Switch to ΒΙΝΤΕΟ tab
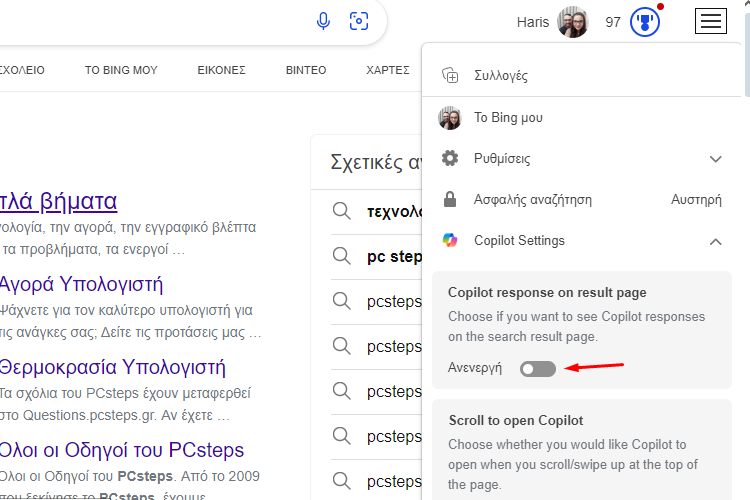This screenshot has height=500, width=750. tap(306, 70)
